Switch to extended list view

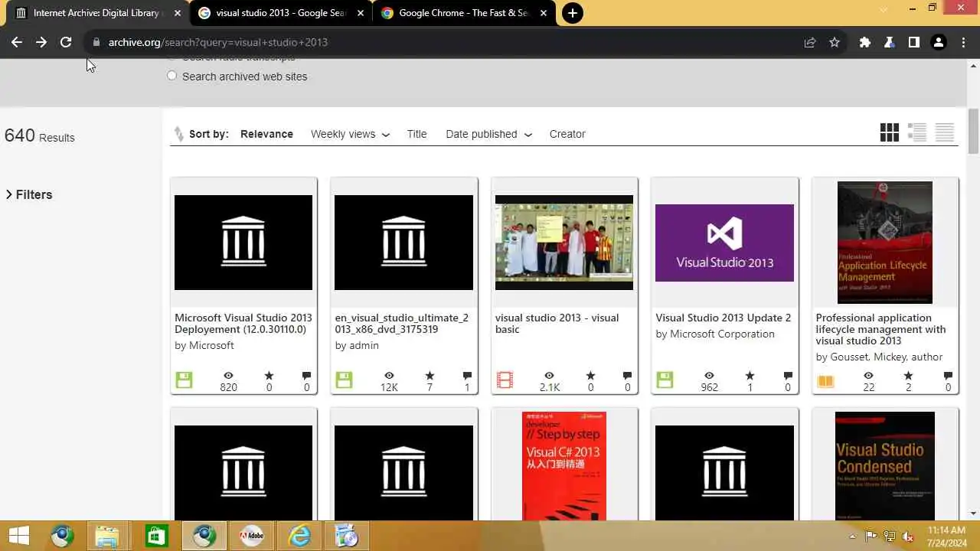click(x=917, y=133)
